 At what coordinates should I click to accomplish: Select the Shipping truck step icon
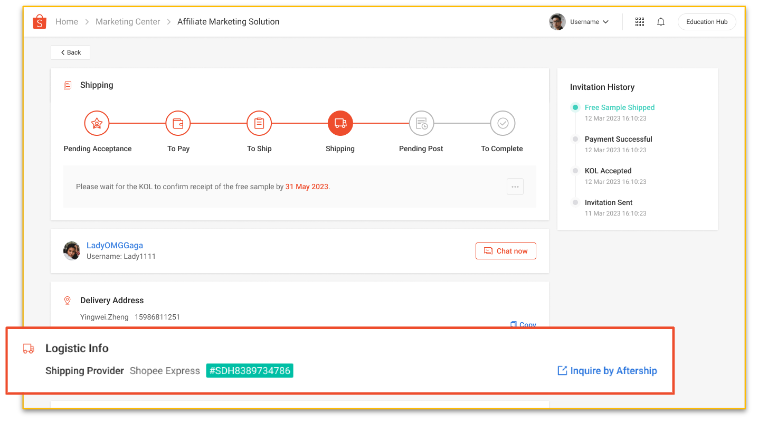[340, 123]
